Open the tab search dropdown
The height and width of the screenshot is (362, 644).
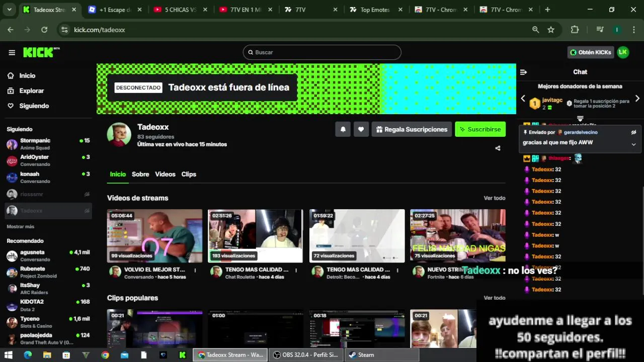[9, 10]
